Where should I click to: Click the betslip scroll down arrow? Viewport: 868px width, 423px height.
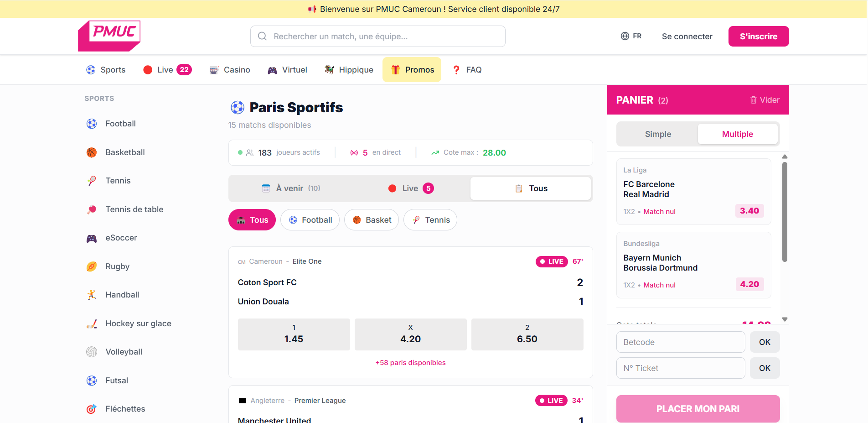(785, 319)
